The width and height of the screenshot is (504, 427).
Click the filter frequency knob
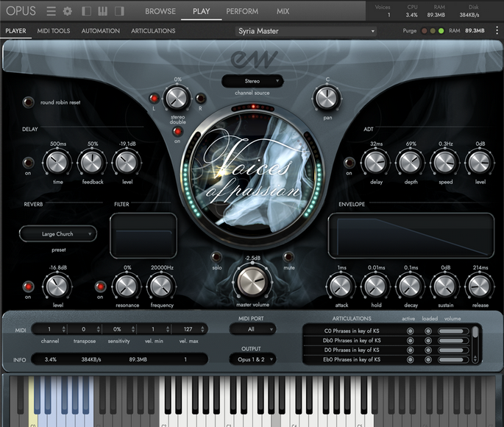161,286
